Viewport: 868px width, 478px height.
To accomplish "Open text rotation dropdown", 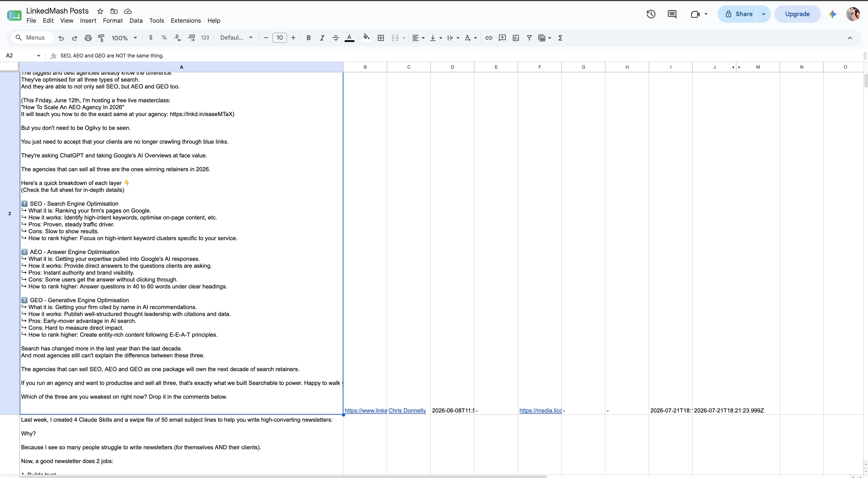I will pyautogui.click(x=471, y=38).
